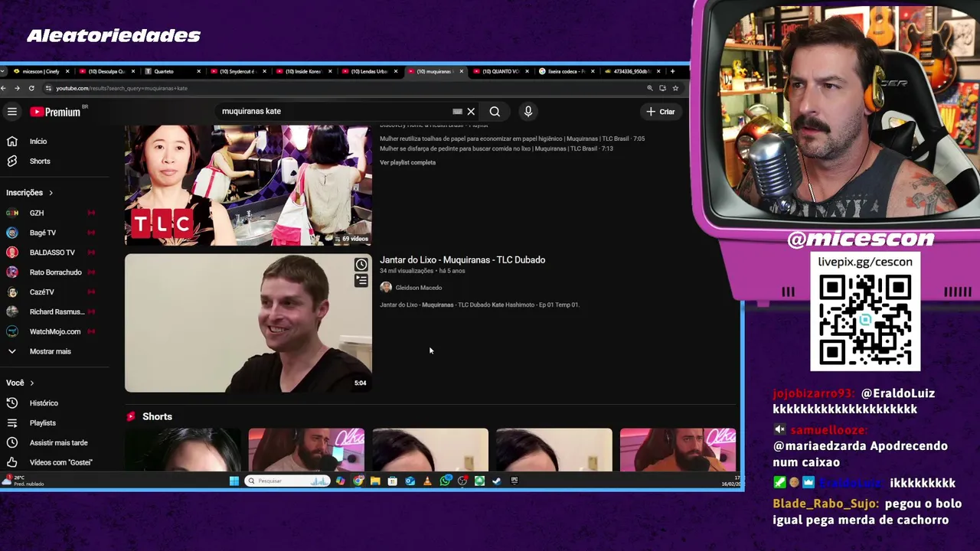
Task: Open Richard Rasmus channel subscription
Action: click(57, 311)
